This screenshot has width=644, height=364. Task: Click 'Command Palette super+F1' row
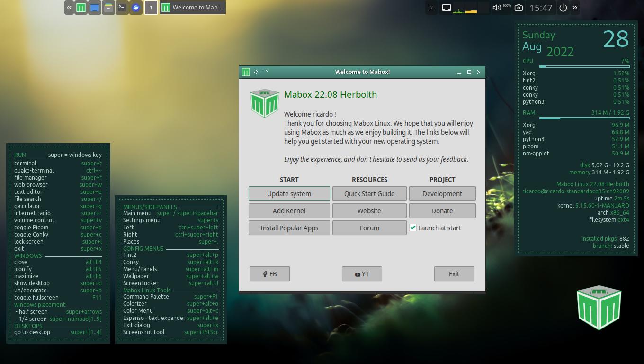tap(170, 297)
